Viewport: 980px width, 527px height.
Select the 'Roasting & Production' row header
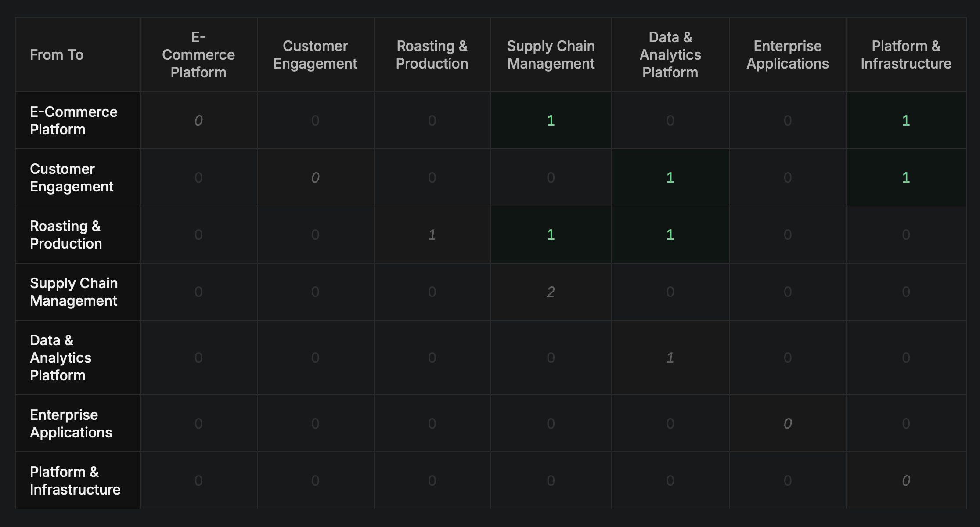(x=66, y=235)
